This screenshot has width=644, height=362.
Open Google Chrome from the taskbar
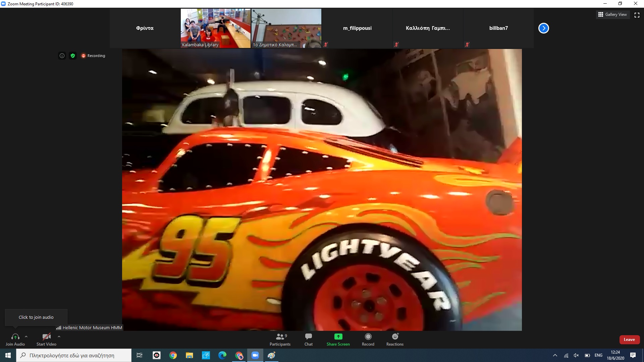(x=173, y=355)
